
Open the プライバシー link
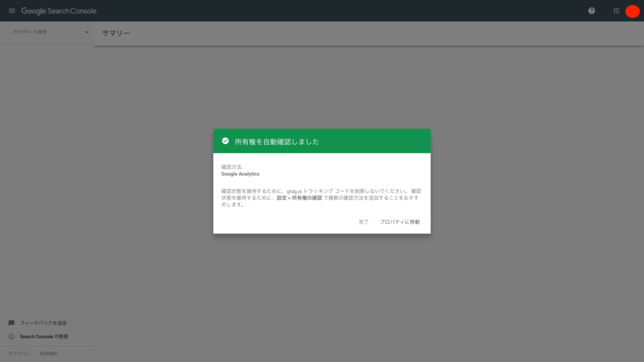click(x=21, y=353)
